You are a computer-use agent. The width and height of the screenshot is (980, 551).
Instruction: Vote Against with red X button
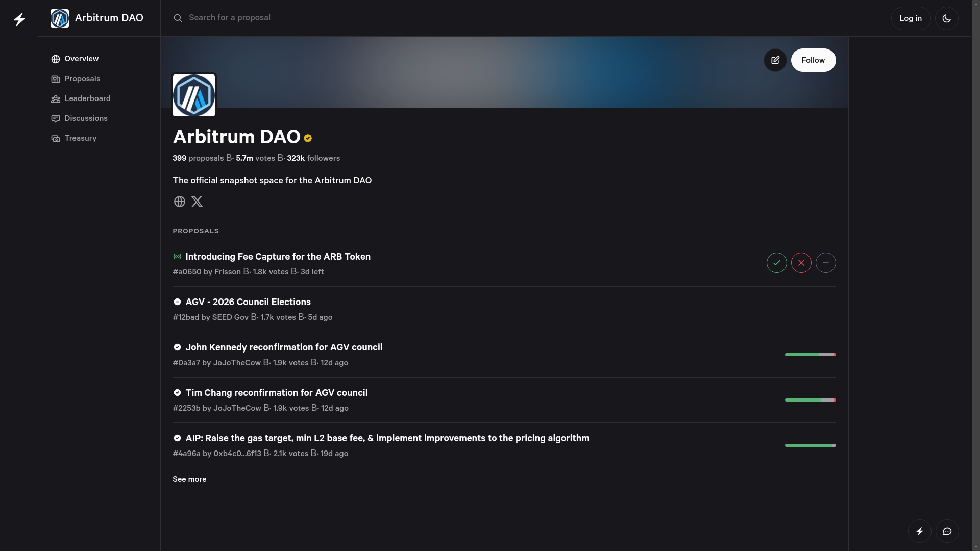(801, 263)
